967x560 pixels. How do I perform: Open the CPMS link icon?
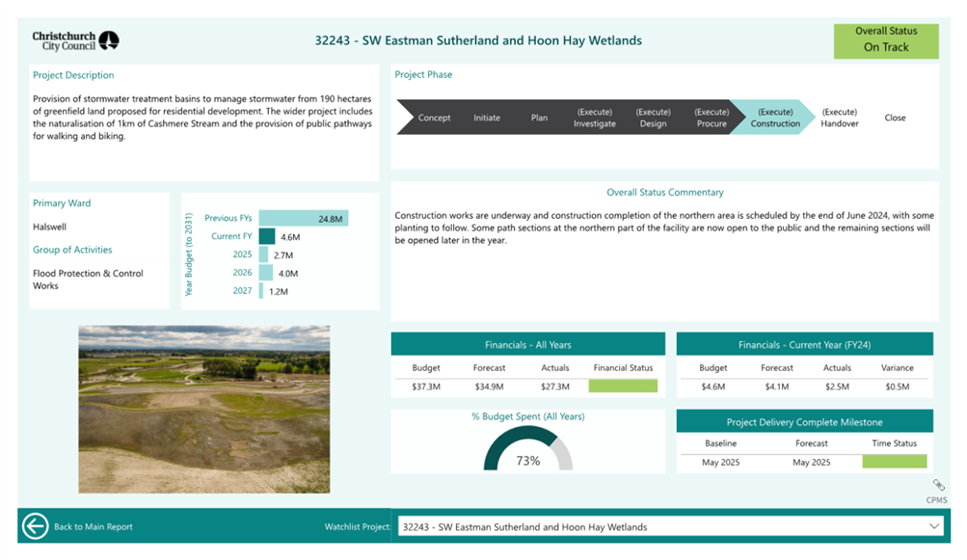pos(938,485)
